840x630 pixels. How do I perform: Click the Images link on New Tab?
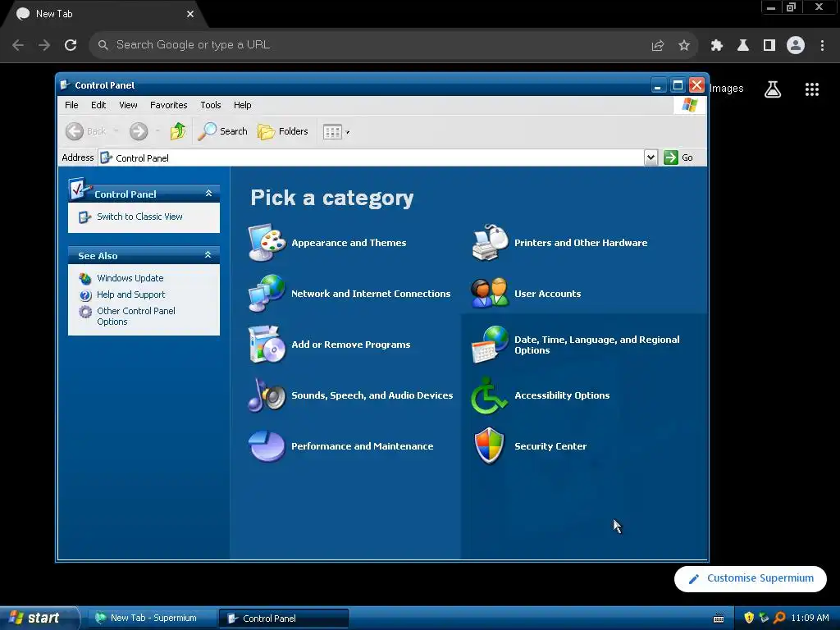pyautogui.click(x=727, y=89)
